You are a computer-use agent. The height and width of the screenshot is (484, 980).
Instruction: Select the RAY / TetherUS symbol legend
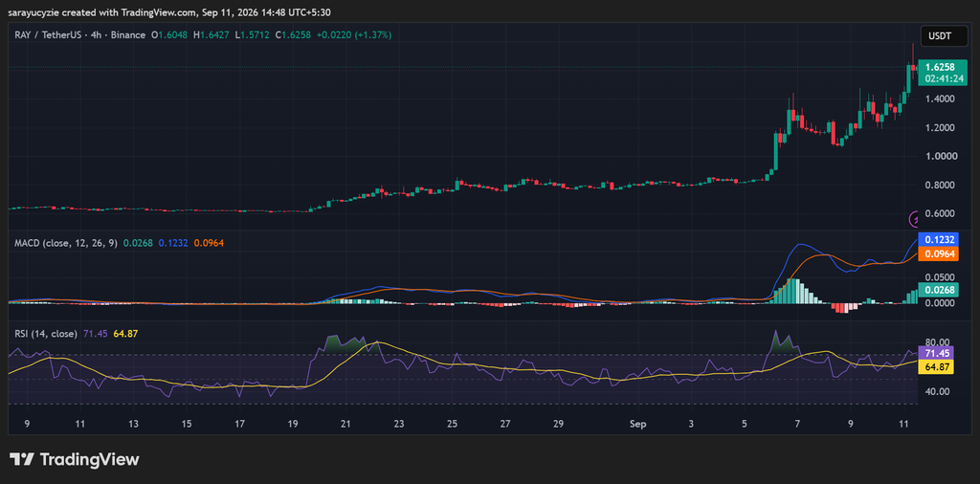pos(80,35)
